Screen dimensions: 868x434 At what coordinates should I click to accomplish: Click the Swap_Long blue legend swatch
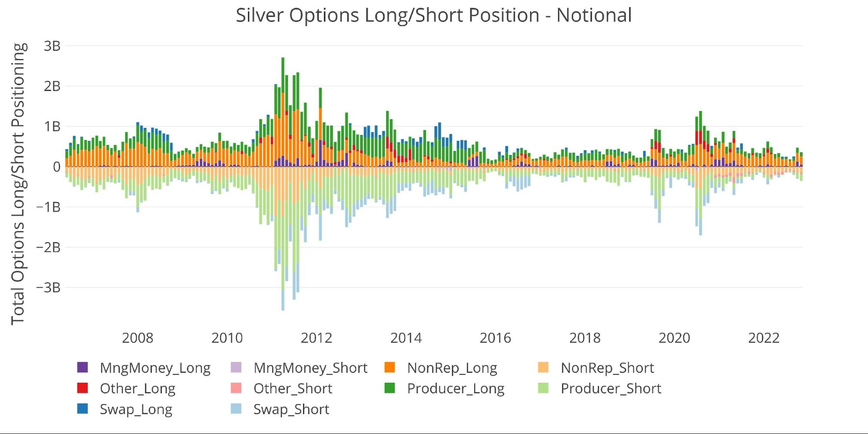coord(83,409)
